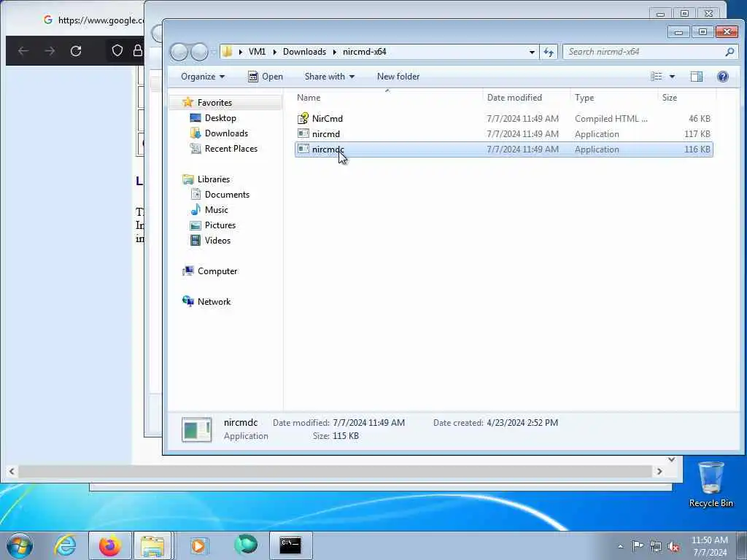Select Favorites in navigation pane
747x560 pixels.
pos(214,103)
